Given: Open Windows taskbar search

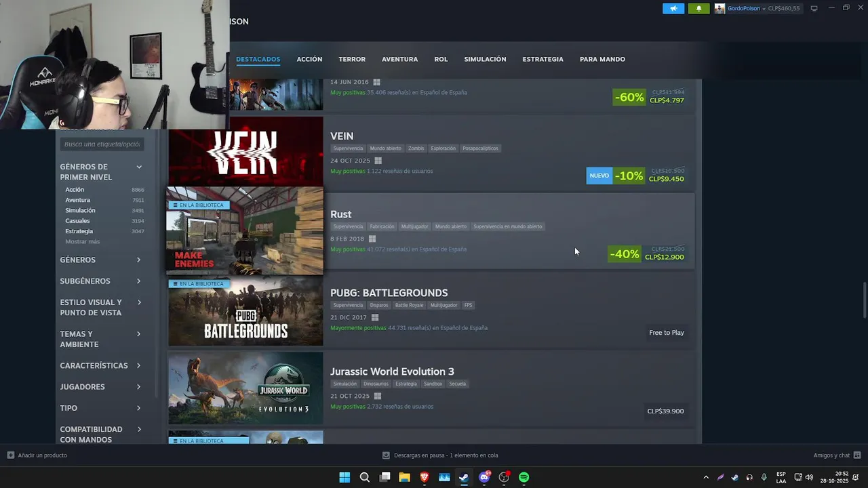Looking at the screenshot, I should (x=365, y=477).
